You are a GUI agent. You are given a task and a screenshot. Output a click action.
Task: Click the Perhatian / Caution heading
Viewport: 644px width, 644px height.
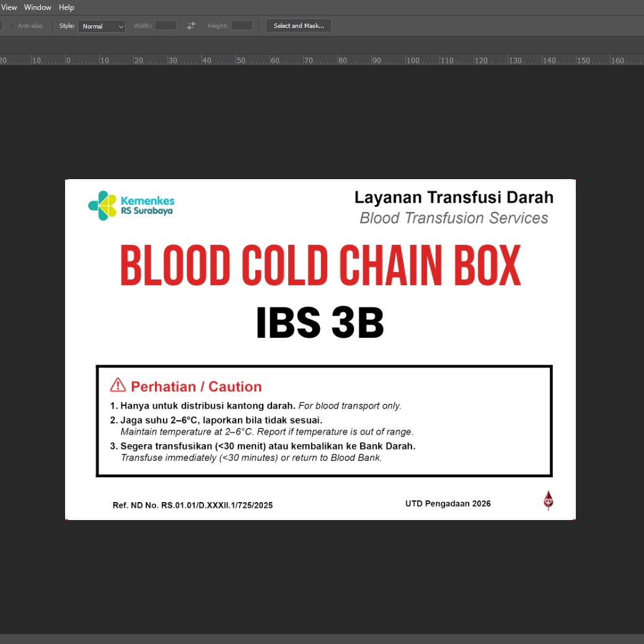(196, 387)
